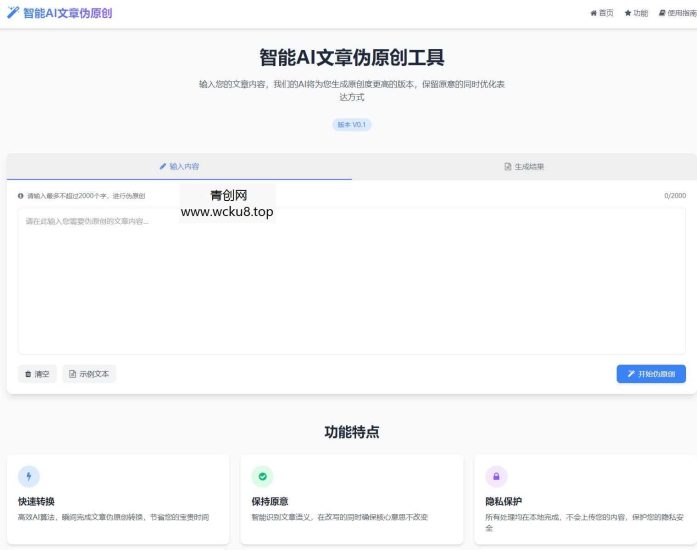Screen dimensions: 697x550
Task: Click the star icon beside 功能
Action: coord(628,13)
